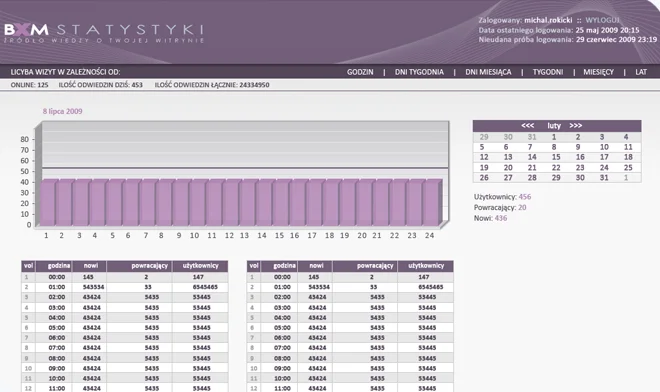The width and height of the screenshot is (660, 392).
Task: Click the chart bar for hour 24
Action: [x=431, y=203]
